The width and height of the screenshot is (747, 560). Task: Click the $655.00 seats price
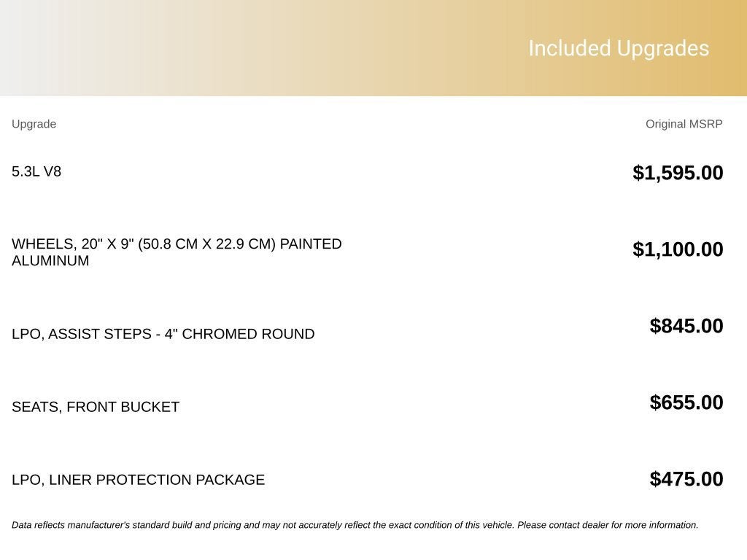(686, 402)
